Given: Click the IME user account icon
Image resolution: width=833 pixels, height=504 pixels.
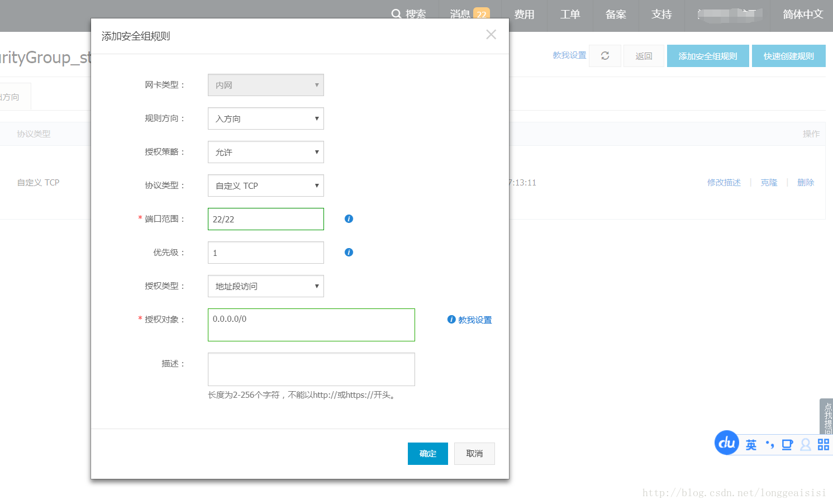Looking at the screenshot, I should [806, 445].
